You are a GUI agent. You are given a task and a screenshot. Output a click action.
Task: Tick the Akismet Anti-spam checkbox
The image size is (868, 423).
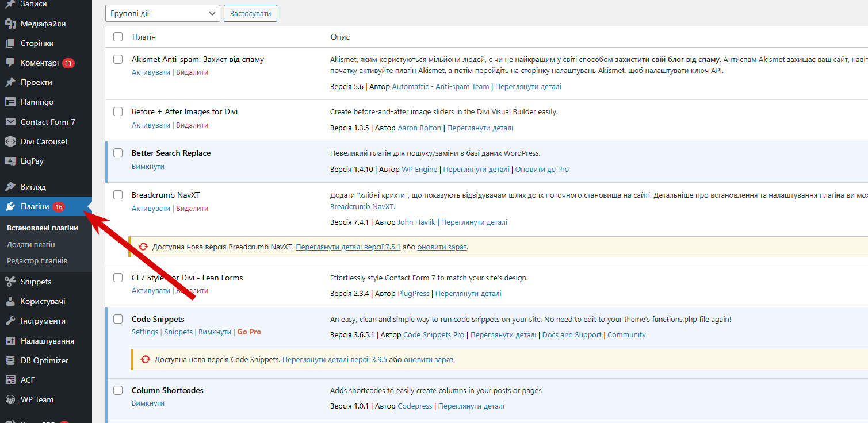[x=118, y=59]
